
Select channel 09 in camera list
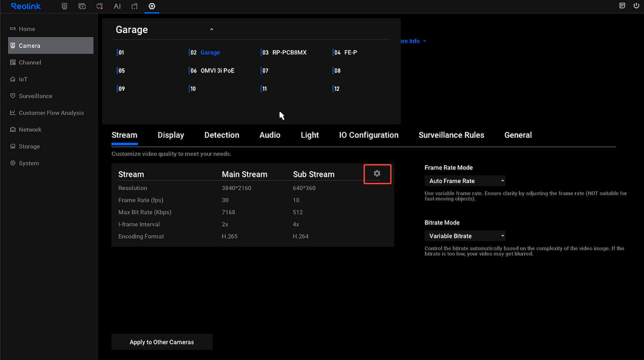tap(121, 88)
